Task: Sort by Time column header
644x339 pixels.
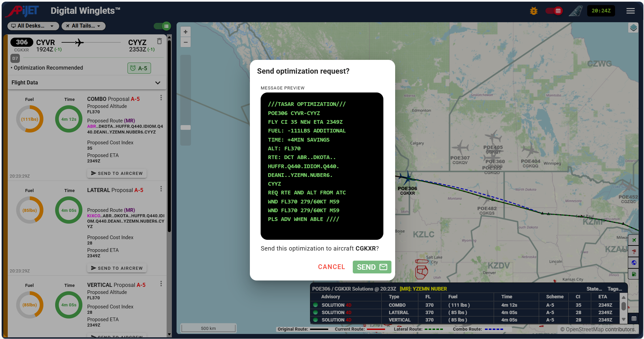Action: pyautogui.click(x=506, y=297)
